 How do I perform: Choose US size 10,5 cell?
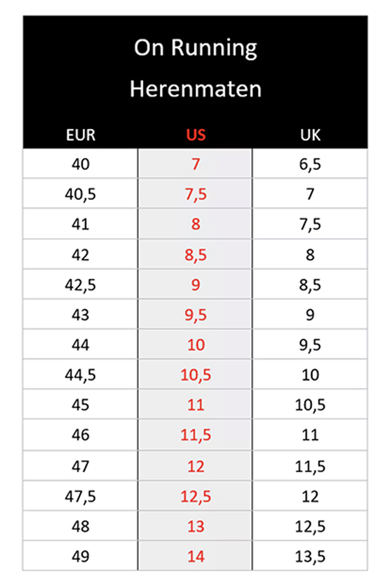pos(195,375)
